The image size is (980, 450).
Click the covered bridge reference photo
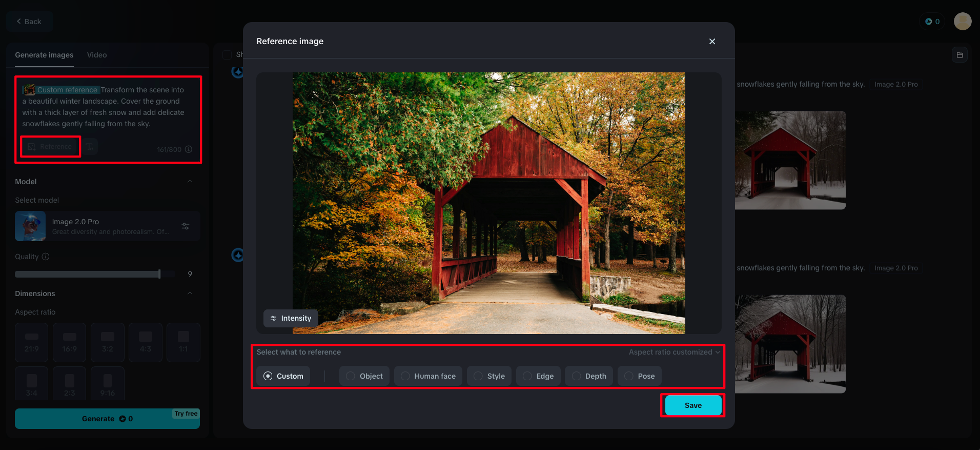coord(488,203)
